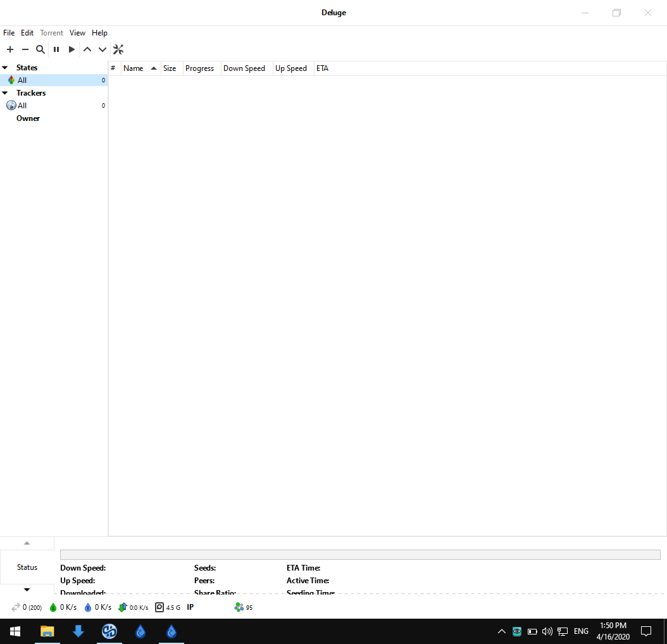The height and width of the screenshot is (644, 667).
Task: Open the Windows Start menu
Action: pos(15,631)
